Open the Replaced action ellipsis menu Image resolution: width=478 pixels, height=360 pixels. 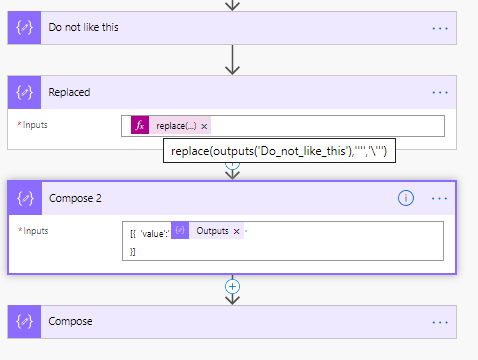tap(440, 92)
